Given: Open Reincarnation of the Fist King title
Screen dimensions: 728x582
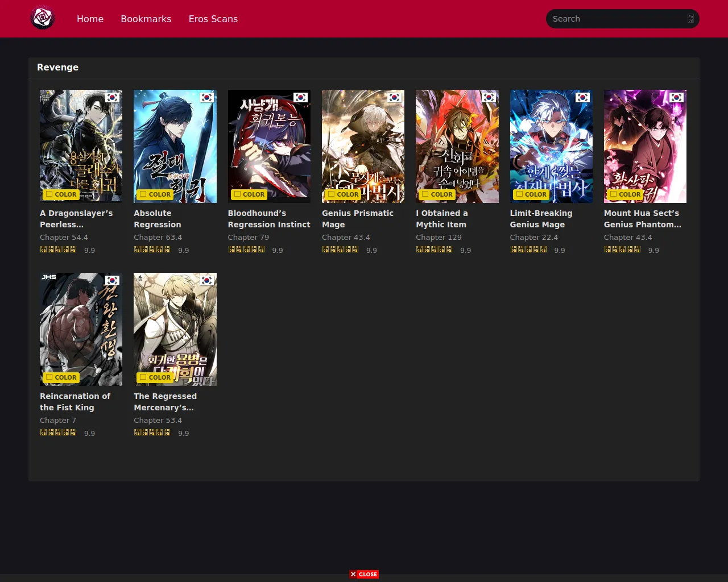Looking at the screenshot, I should (x=75, y=402).
